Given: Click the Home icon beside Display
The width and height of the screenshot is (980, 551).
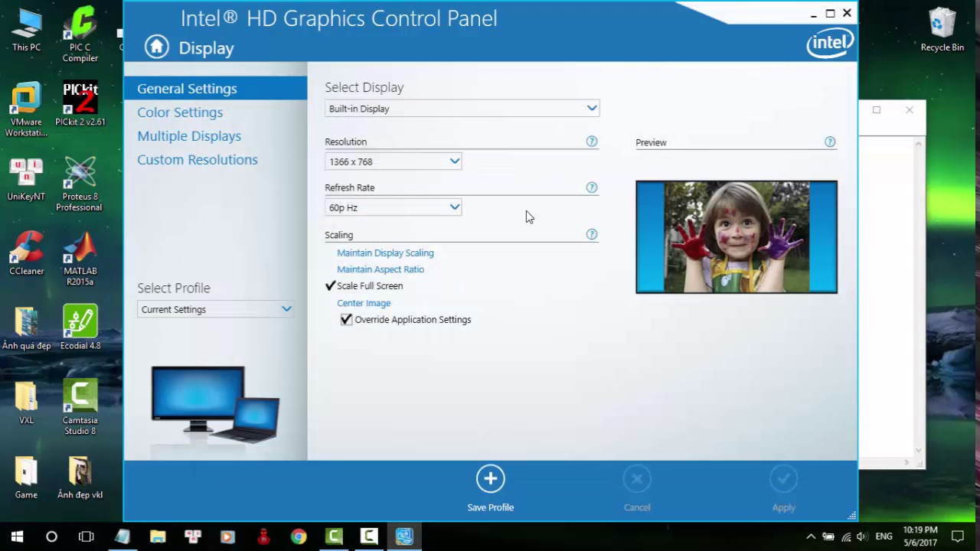Looking at the screenshot, I should click(156, 47).
